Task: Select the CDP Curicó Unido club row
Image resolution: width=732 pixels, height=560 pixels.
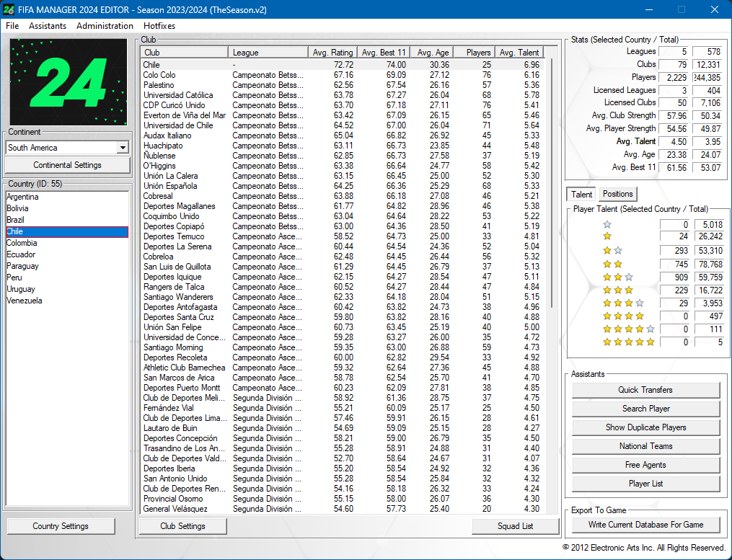Action: click(x=342, y=105)
